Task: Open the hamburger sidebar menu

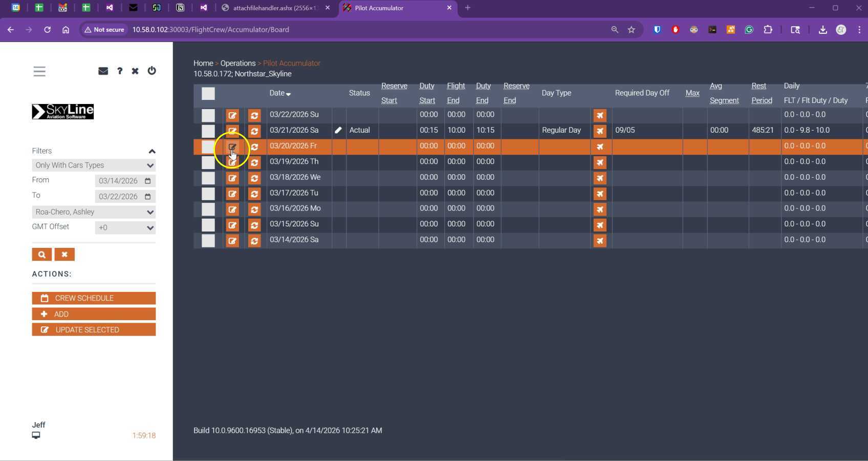Action: coord(39,71)
